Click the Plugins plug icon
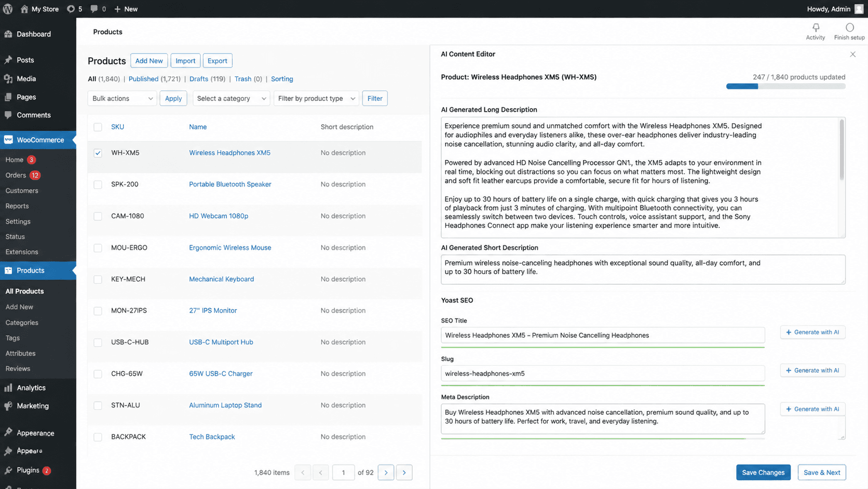868x489 pixels. click(8, 470)
